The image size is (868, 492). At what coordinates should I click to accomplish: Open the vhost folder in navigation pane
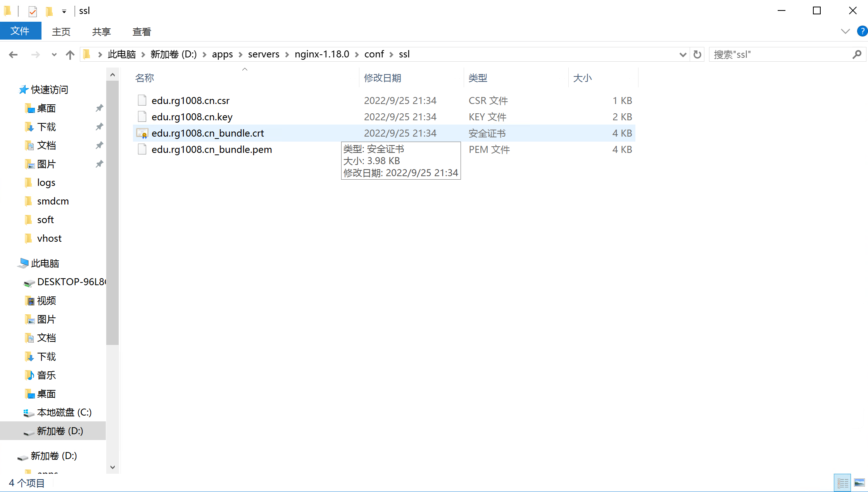(x=49, y=238)
